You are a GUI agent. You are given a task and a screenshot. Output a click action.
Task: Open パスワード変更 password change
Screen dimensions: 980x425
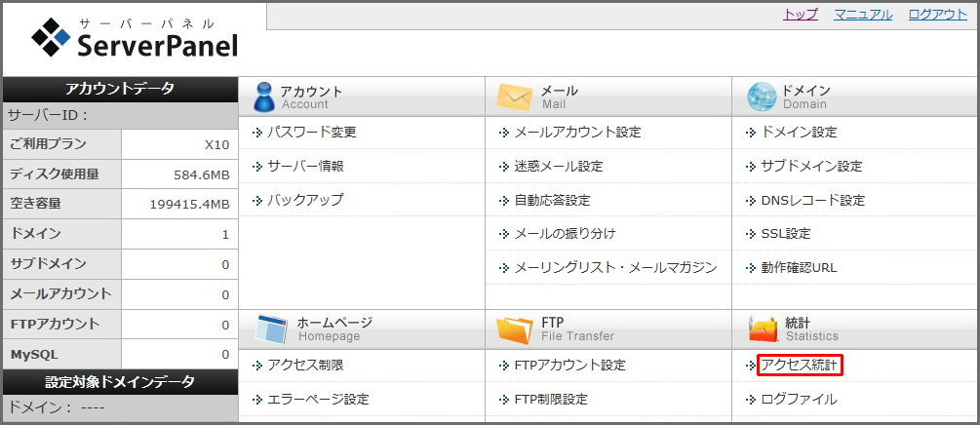pos(311,133)
